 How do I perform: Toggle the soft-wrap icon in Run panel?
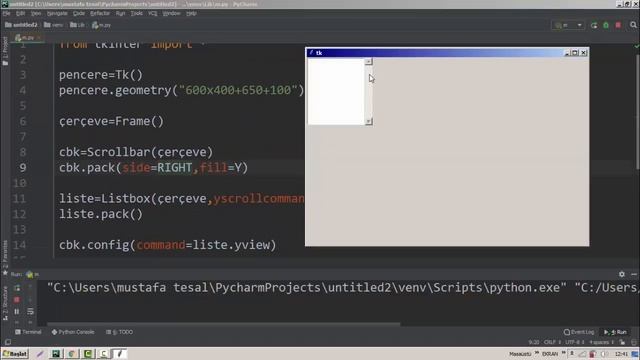coord(30,311)
